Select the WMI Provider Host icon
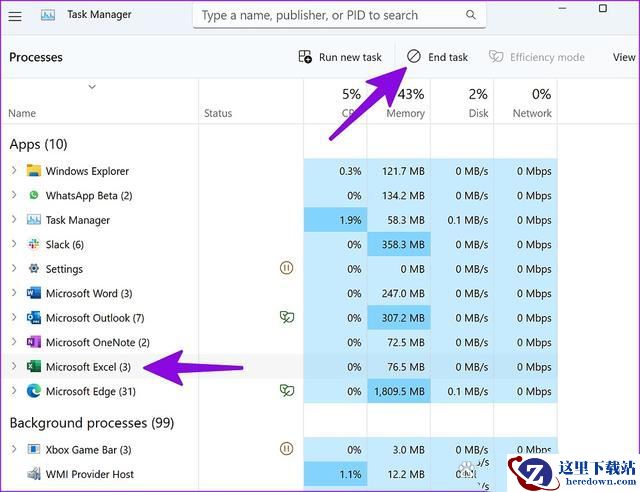 point(33,474)
